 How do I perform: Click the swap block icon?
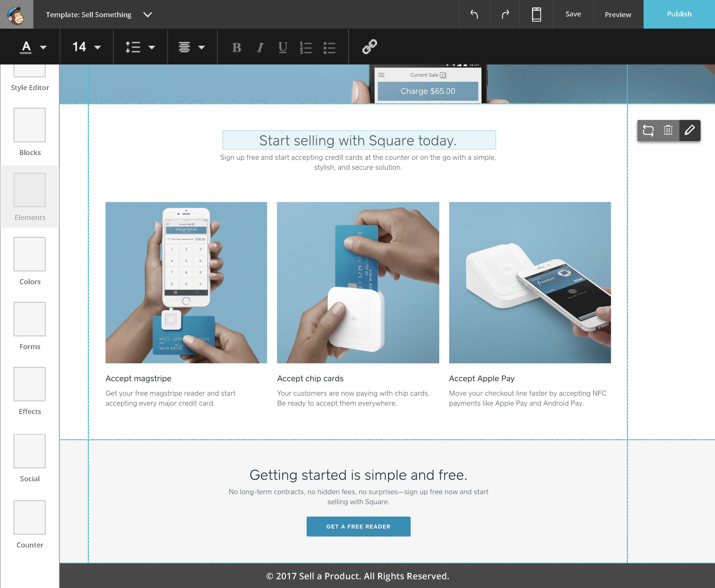(x=648, y=130)
